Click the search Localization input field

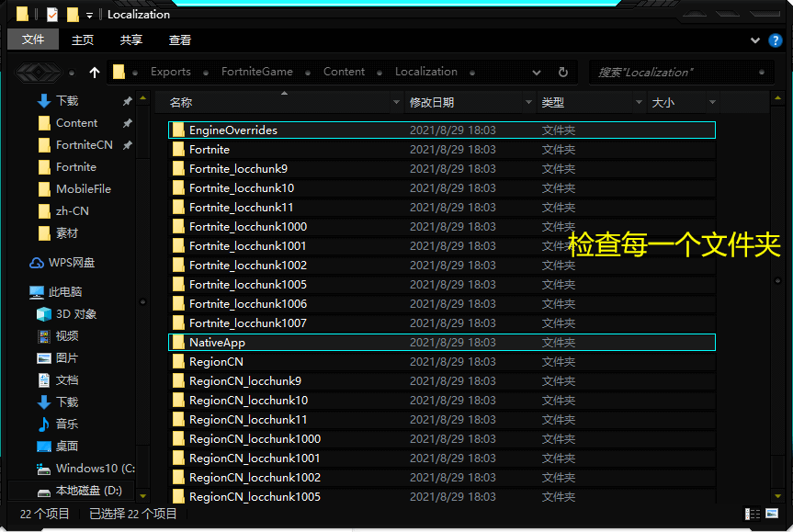[681, 73]
